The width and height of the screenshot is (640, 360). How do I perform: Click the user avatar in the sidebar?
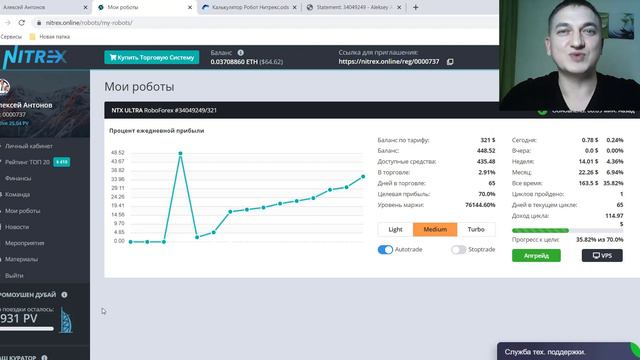4,87
